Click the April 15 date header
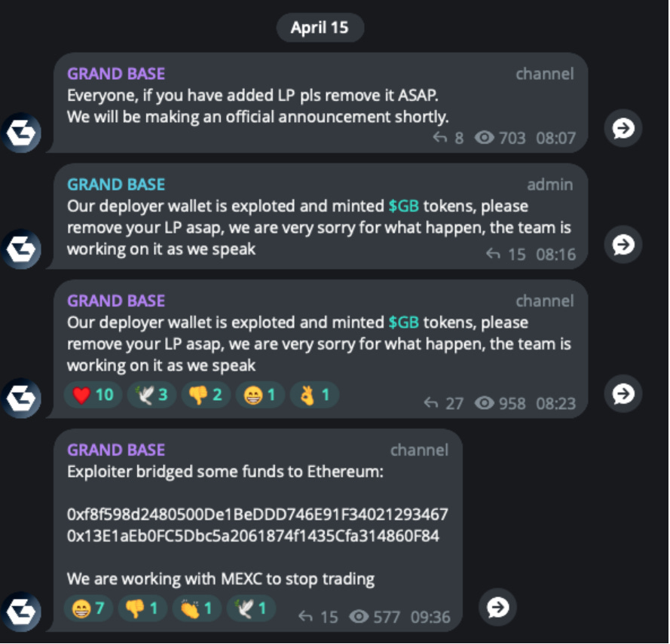 (x=320, y=27)
